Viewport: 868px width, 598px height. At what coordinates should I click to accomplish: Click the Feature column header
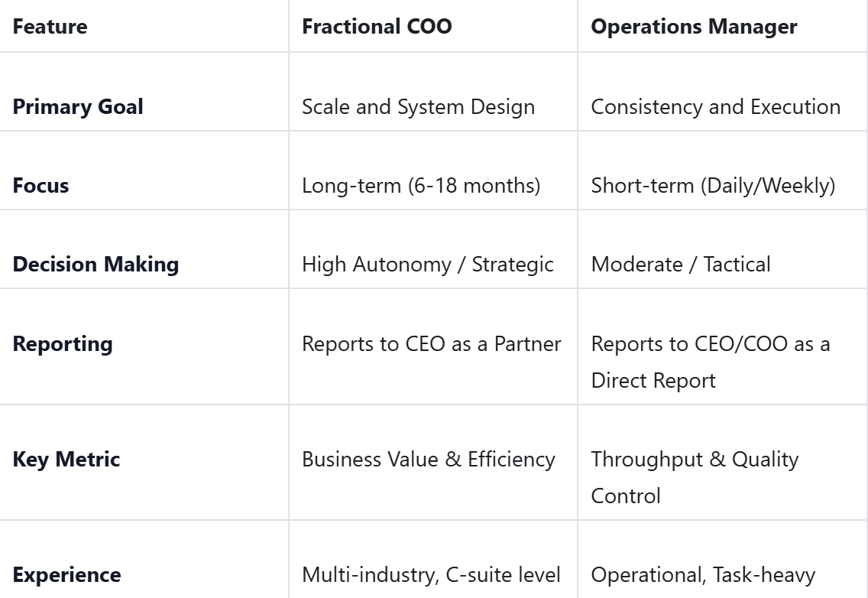[50, 27]
